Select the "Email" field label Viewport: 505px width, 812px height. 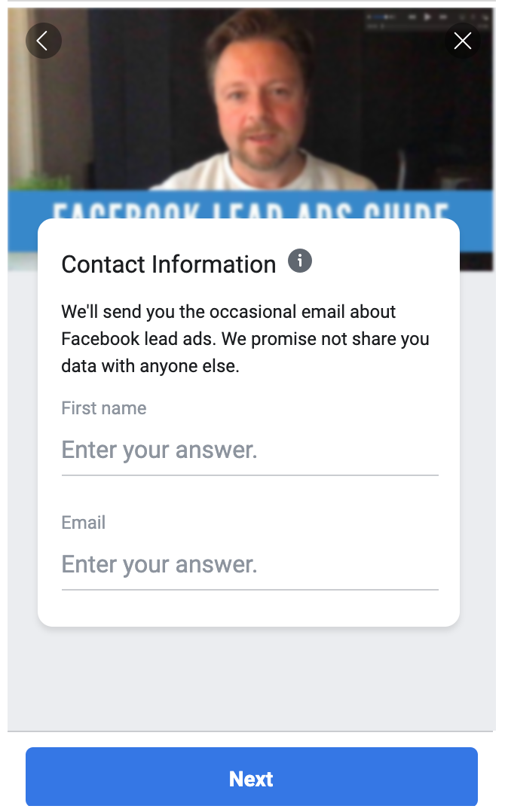pyautogui.click(x=84, y=523)
